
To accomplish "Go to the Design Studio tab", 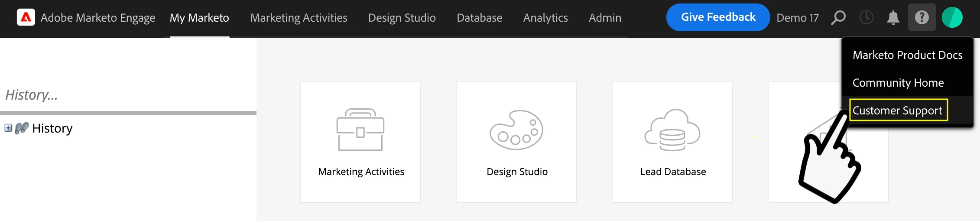I will [x=402, y=18].
